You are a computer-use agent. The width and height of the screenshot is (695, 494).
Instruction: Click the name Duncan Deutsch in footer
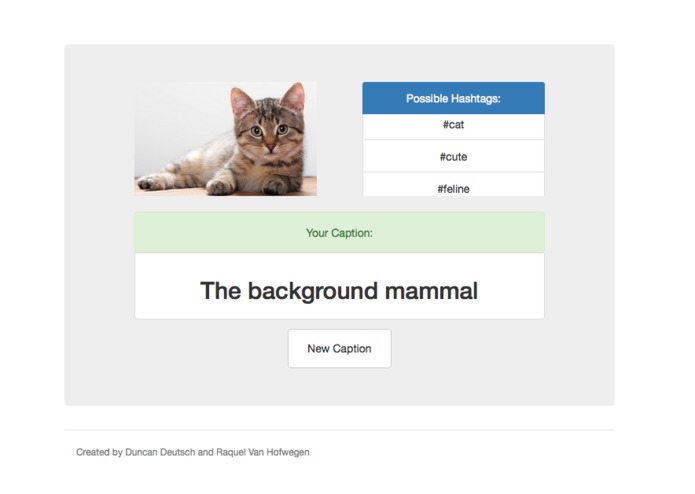(160, 452)
